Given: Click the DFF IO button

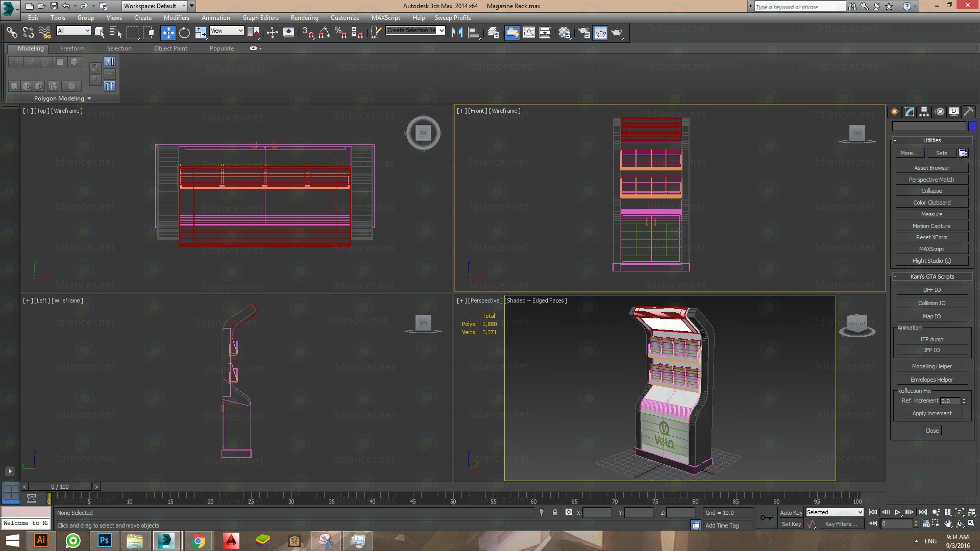Looking at the screenshot, I should point(932,289).
